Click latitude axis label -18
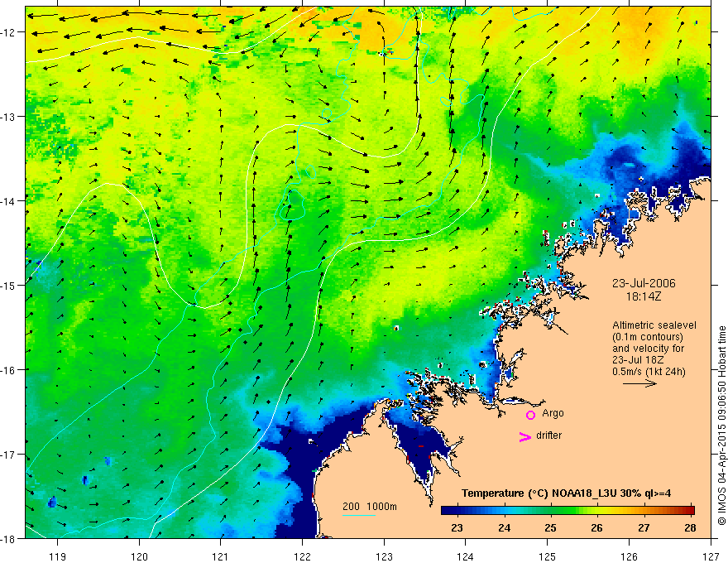Image resolution: width=728 pixels, height=563 pixels. pos(7,539)
